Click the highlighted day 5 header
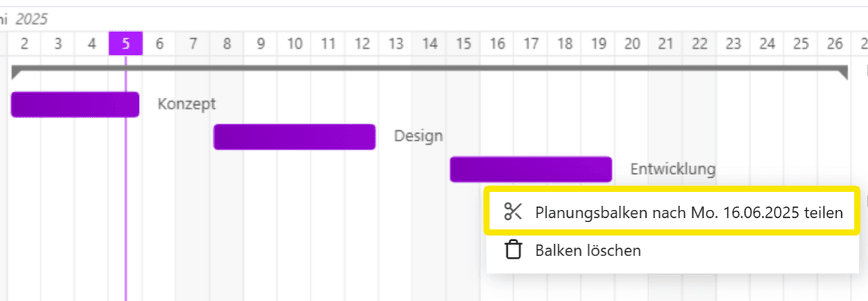This screenshot has height=301, width=868. (126, 43)
